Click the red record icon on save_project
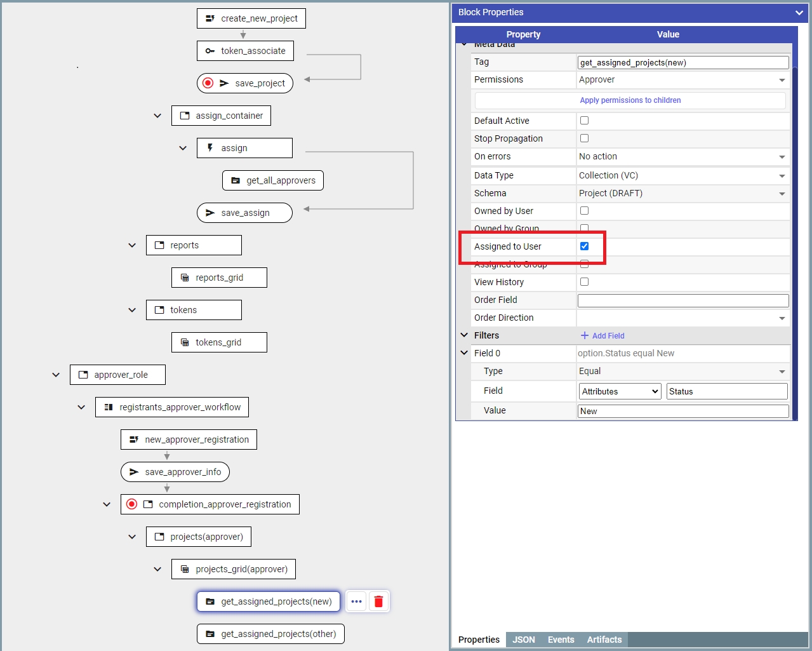 click(208, 83)
